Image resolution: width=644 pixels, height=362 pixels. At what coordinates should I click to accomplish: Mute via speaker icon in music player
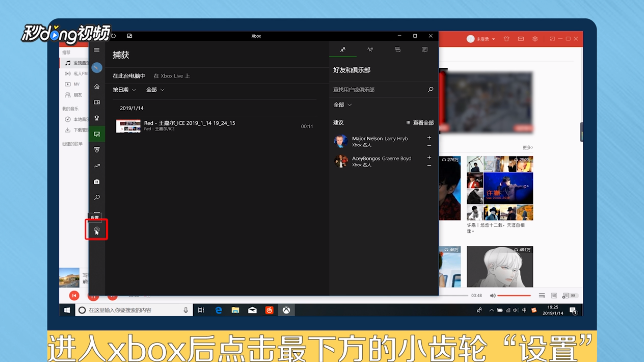[x=492, y=295]
